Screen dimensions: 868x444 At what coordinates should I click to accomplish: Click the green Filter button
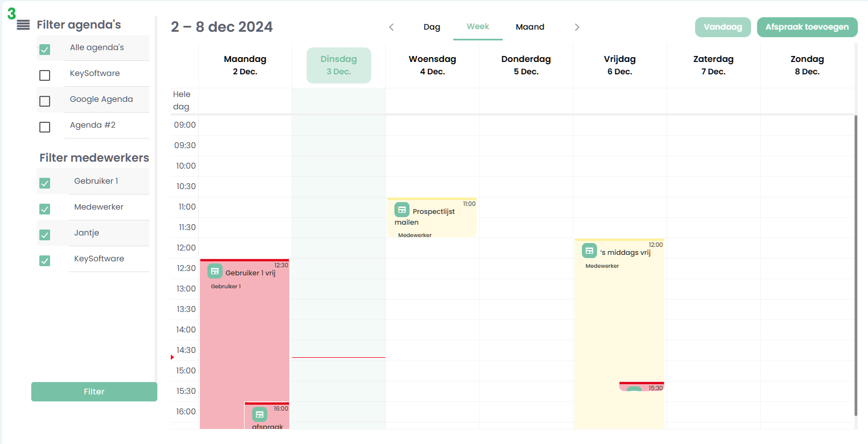point(94,392)
